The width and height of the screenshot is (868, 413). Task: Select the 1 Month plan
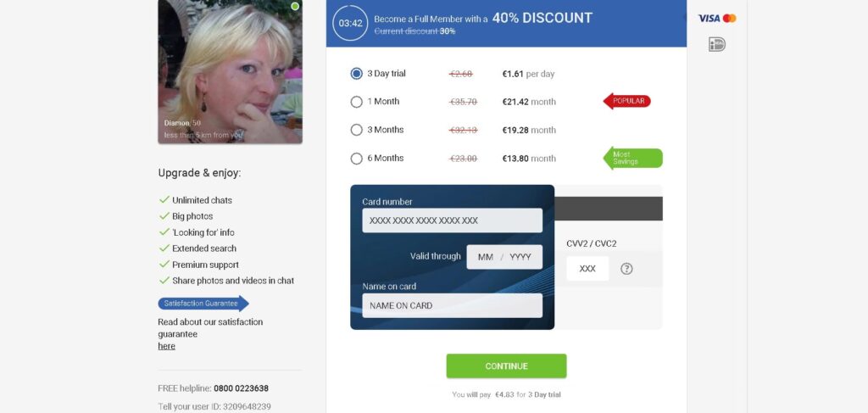pos(357,102)
